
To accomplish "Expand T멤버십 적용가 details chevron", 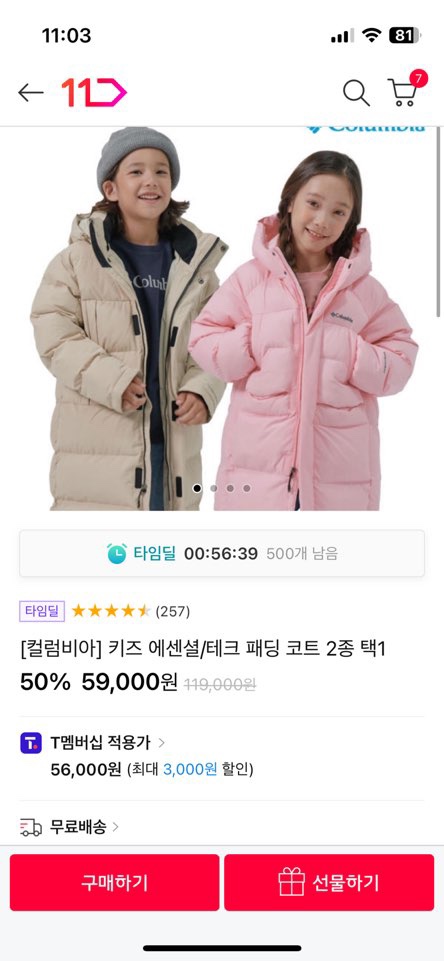I will coord(161,743).
